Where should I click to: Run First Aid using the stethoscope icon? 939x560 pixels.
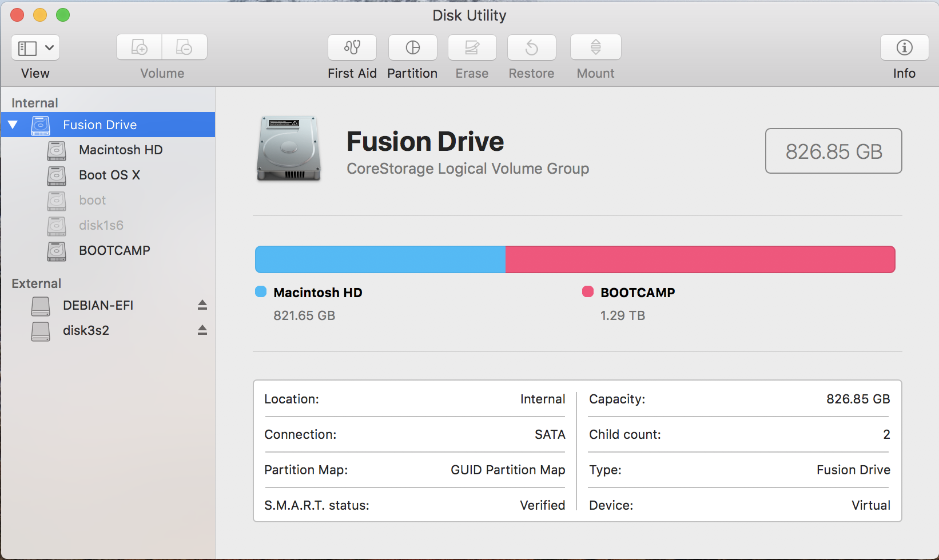[x=352, y=47]
